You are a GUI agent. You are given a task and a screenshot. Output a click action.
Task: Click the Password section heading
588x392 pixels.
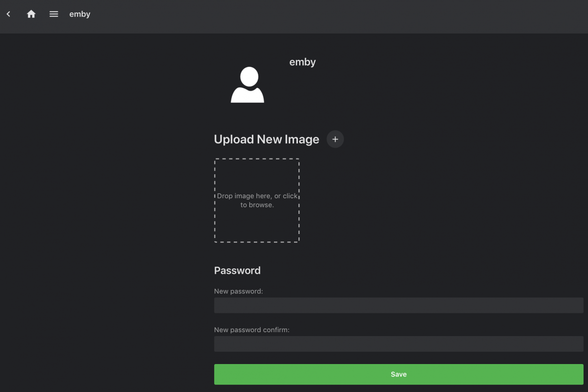coord(237,270)
